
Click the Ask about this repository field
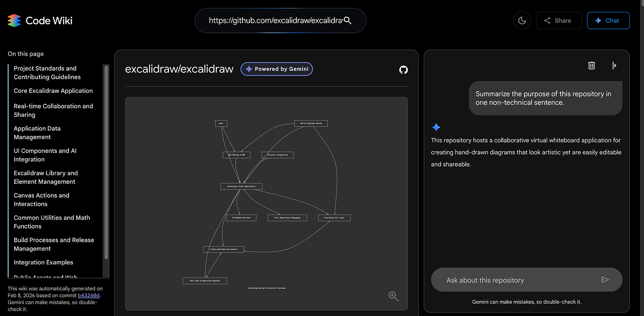coord(509,279)
